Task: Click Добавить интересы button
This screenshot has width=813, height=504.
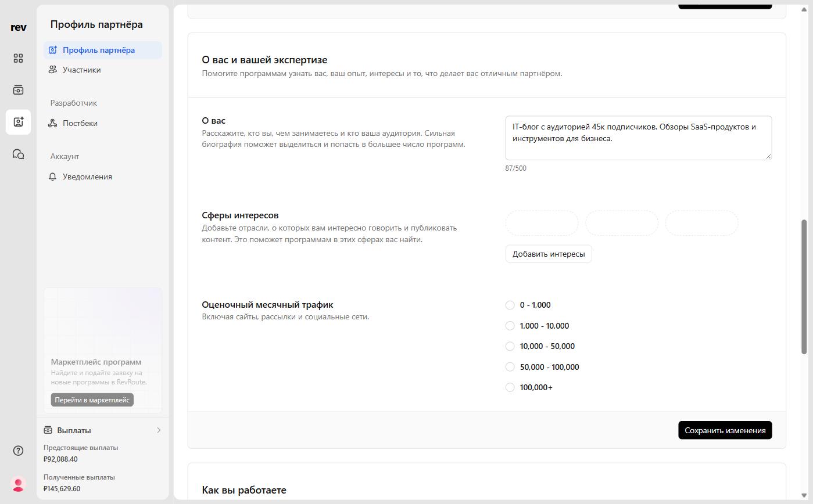Action: coord(549,254)
